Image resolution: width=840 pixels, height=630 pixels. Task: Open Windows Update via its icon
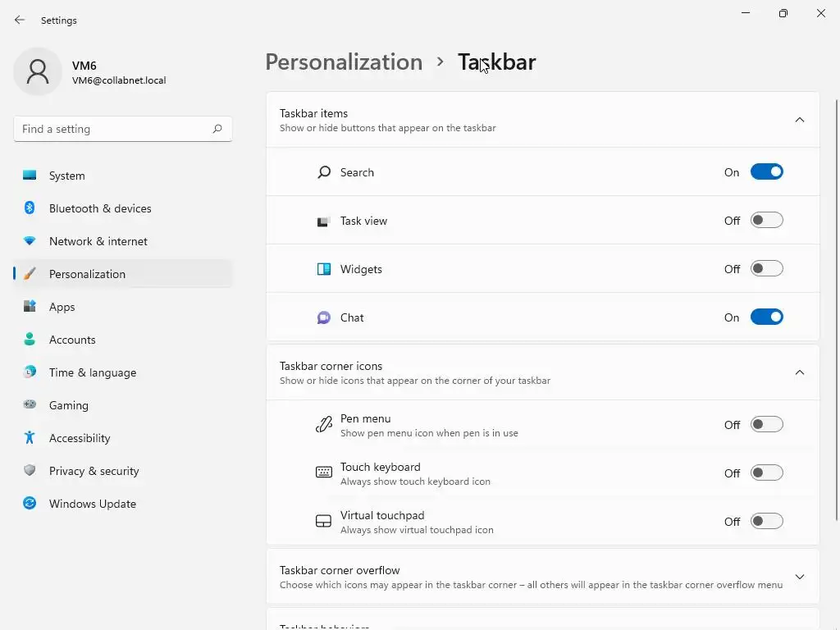[30, 504]
